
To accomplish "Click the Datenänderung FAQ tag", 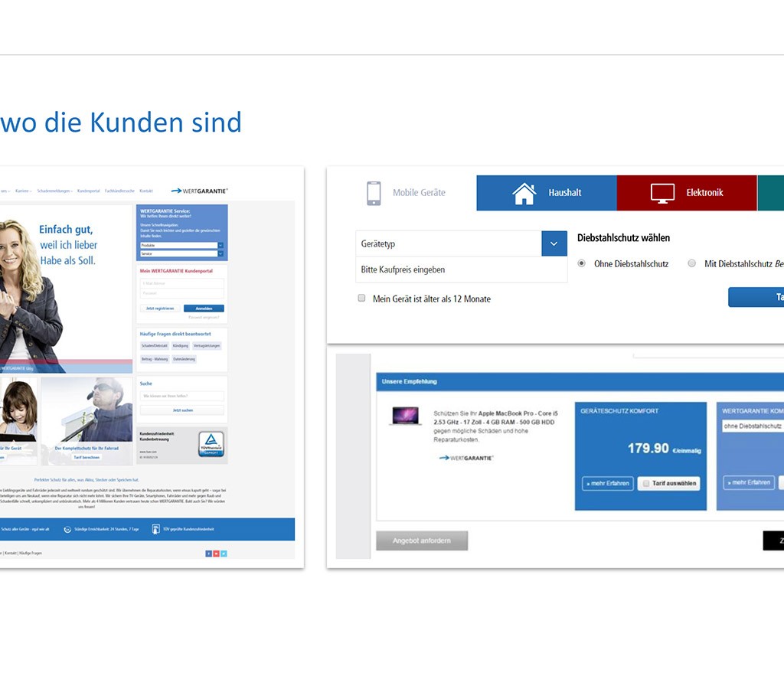I will click(184, 359).
